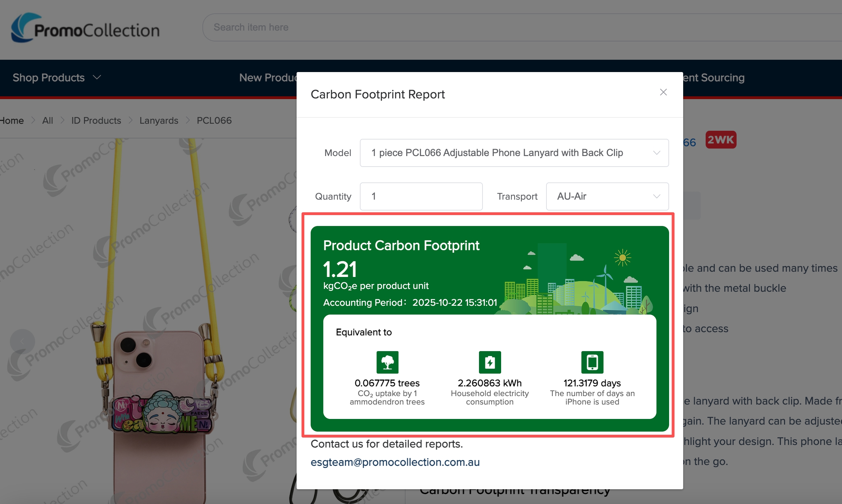Viewport: 842px width, 504px height.
Task: Click the household electricity battery icon
Action: [490, 362]
